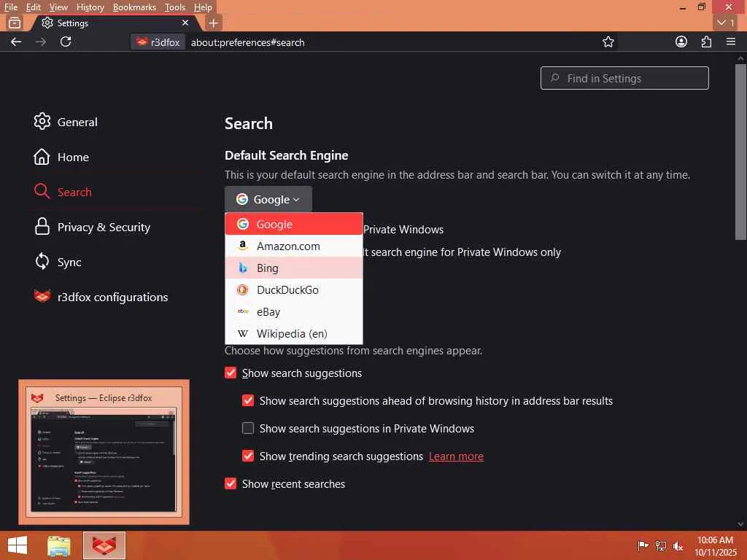Viewport: 747px width, 560px height.
Task: Open the extensions puzzle icon
Action: click(706, 42)
